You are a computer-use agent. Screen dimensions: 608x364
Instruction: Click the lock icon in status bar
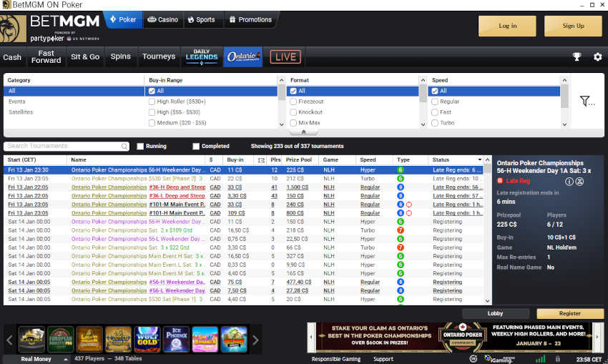coord(558,359)
